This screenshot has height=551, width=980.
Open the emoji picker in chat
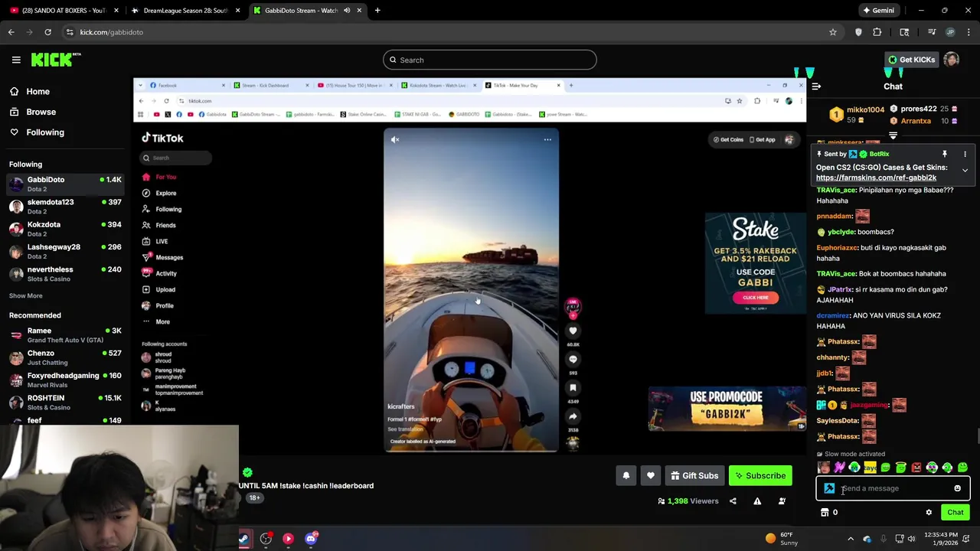pyautogui.click(x=957, y=488)
